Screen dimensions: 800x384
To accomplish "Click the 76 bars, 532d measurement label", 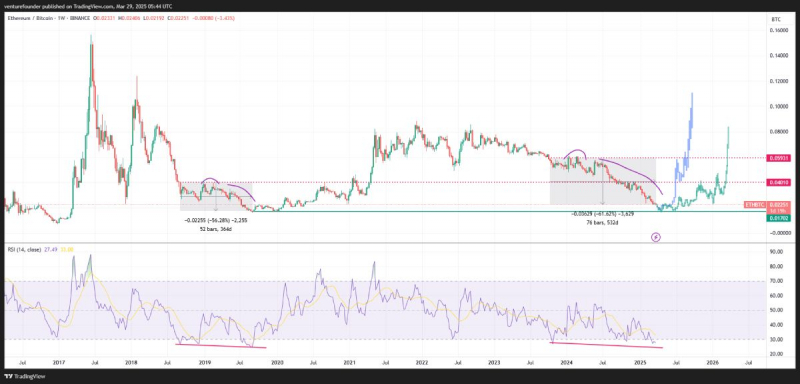I will (x=603, y=223).
